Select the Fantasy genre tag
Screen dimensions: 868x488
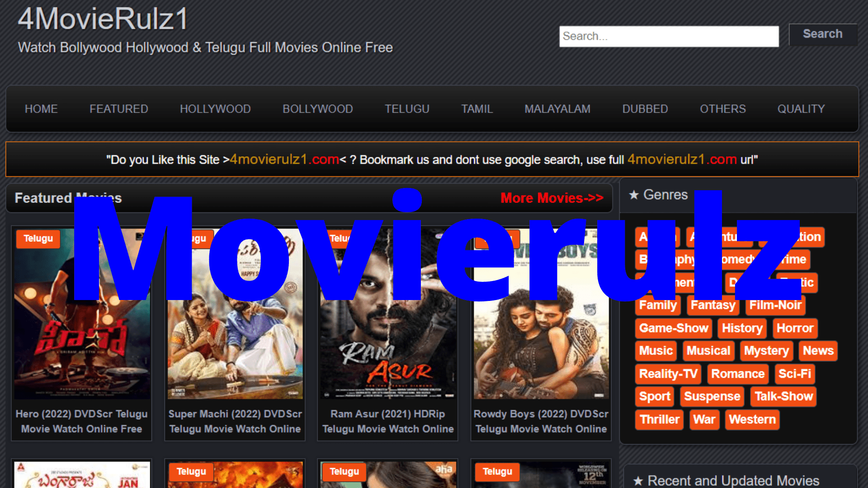pos(713,305)
